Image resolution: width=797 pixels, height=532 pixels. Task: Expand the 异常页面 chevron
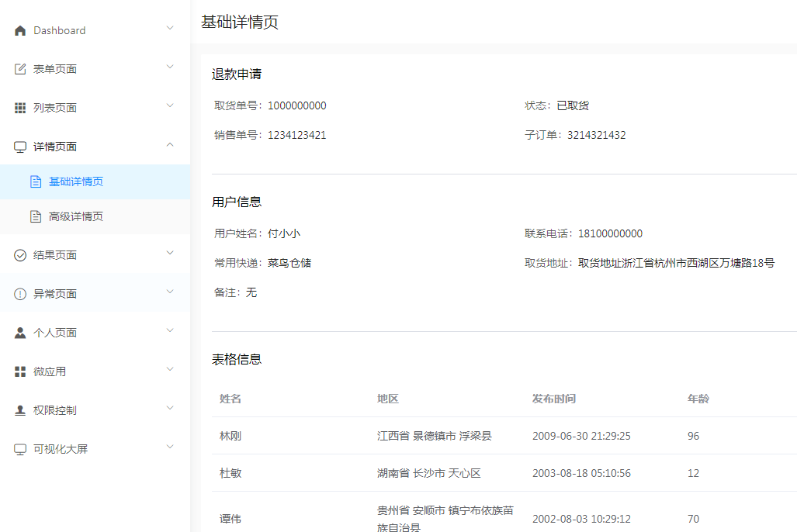170,291
